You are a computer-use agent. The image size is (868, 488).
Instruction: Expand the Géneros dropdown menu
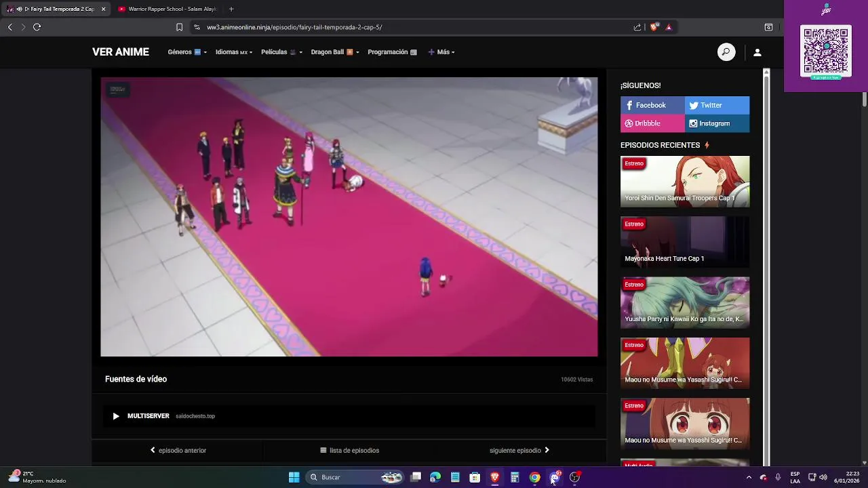pos(187,52)
